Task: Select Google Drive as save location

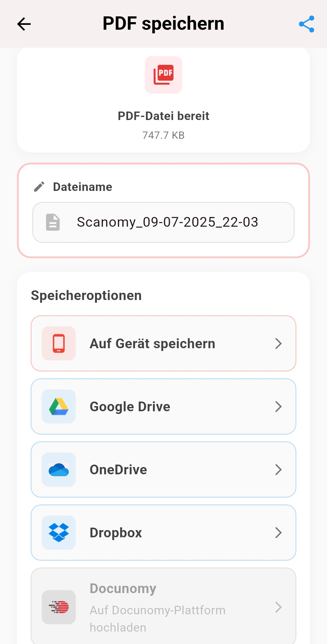Action: pos(130,406)
